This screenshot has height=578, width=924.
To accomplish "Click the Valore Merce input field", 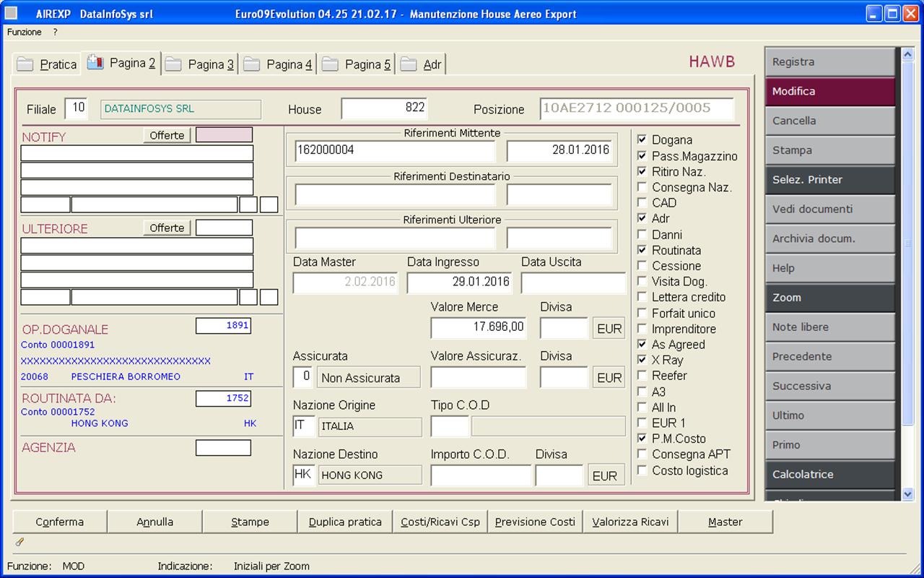I will click(x=479, y=328).
